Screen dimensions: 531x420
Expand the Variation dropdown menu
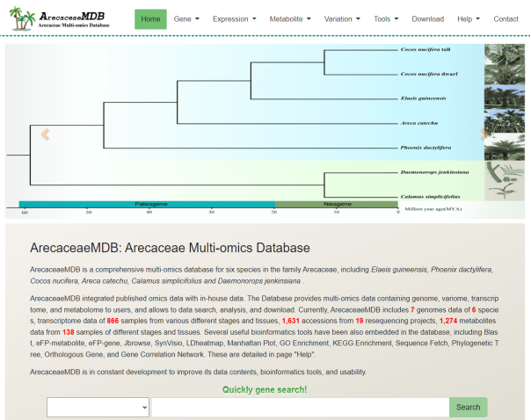pyautogui.click(x=342, y=19)
